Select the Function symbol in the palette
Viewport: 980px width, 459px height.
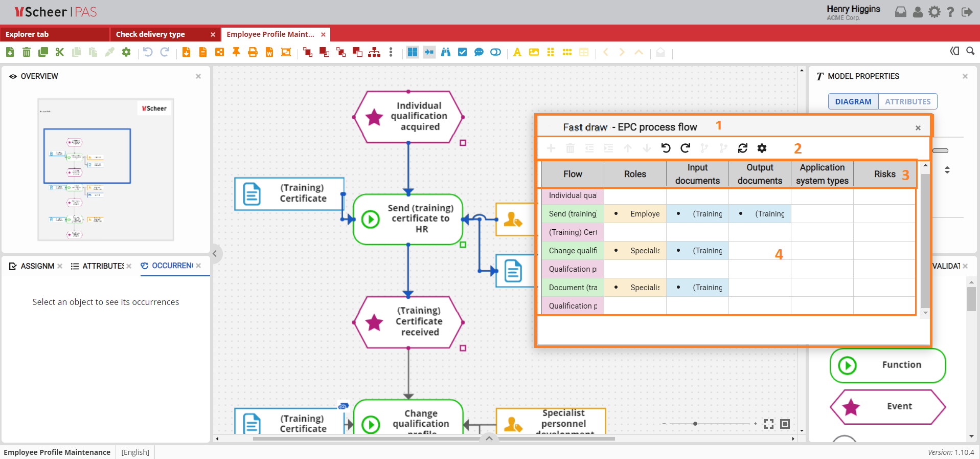(x=887, y=365)
